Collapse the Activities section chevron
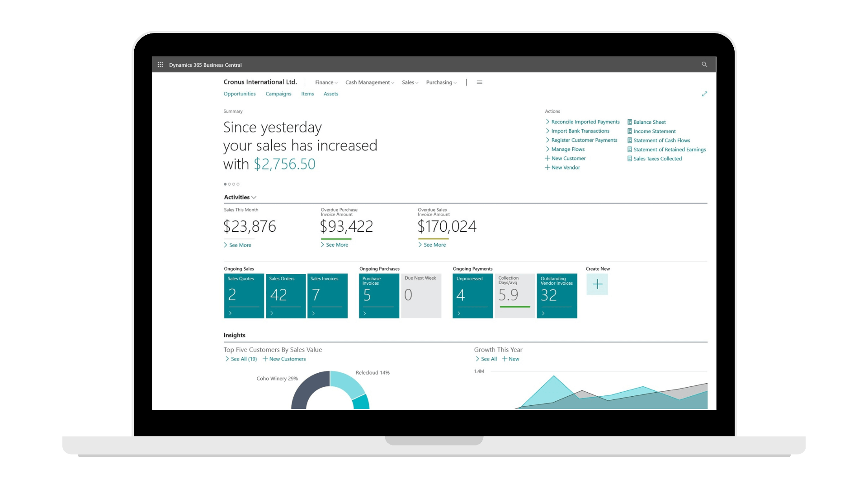 coord(254,197)
